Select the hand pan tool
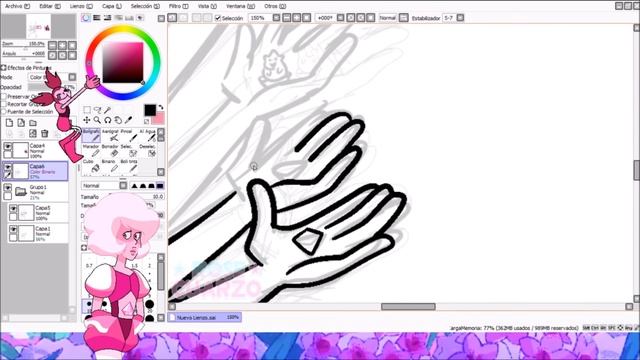The image size is (640, 360). [x=118, y=120]
